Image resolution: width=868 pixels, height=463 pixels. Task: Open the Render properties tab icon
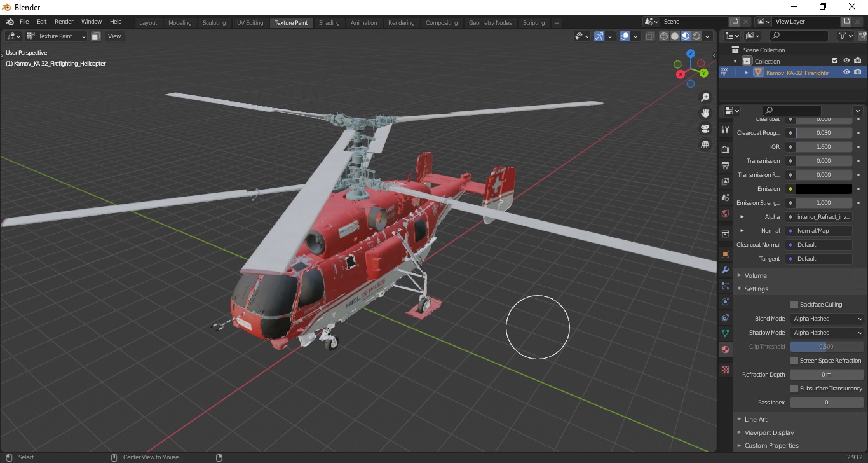(x=725, y=150)
